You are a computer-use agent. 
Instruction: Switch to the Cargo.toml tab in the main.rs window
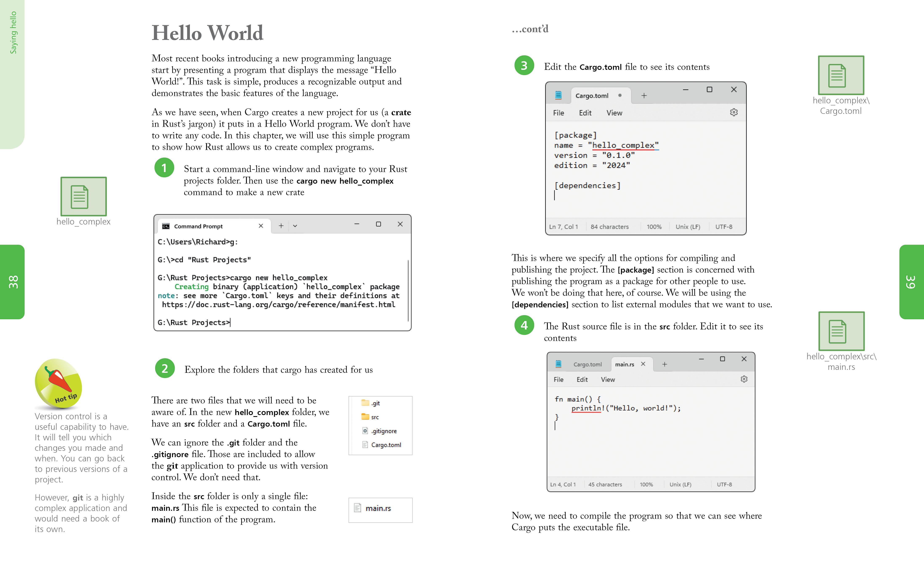tap(587, 364)
